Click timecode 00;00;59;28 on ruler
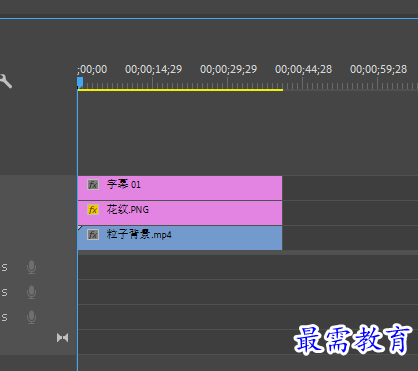418x371 pixels. tap(378, 69)
